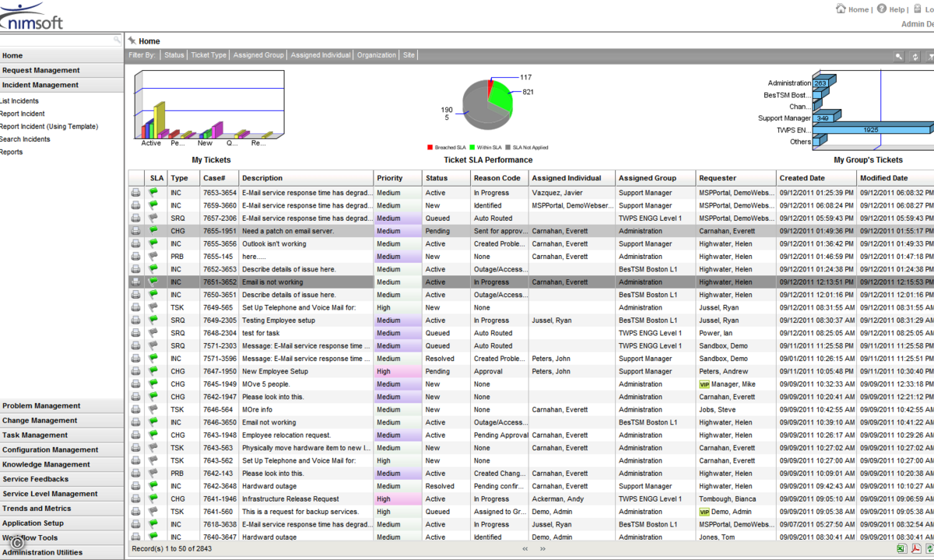Open Help via the question mark icon
The width and height of the screenshot is (934, 560).
click(882, 9)
